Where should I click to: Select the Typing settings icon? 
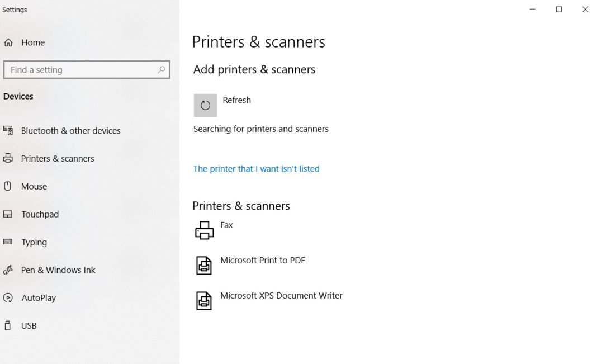(8, 242)
